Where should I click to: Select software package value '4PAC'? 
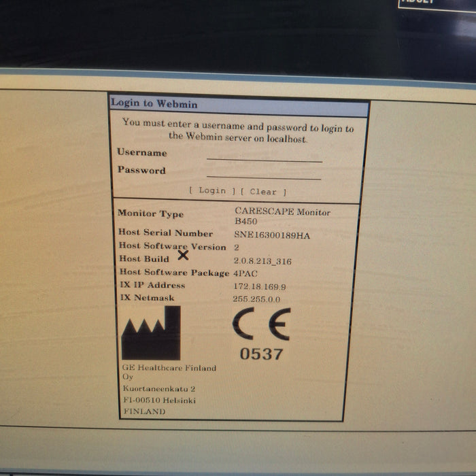pyautogui.click(x=245, y=273)
